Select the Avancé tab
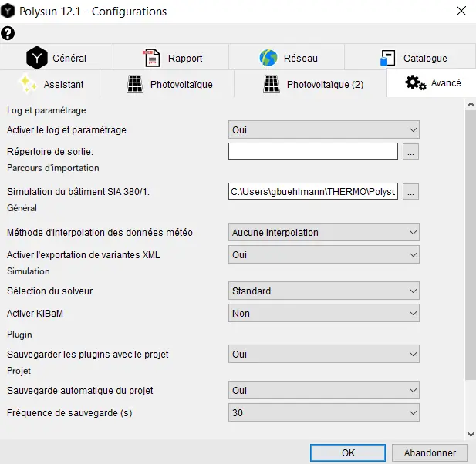The image size is (476, 464). click(x=433, y=83)
